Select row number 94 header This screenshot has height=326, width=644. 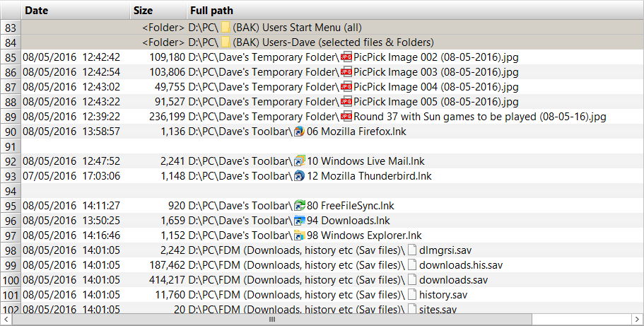pyautogui.click(x=11, y=191)
